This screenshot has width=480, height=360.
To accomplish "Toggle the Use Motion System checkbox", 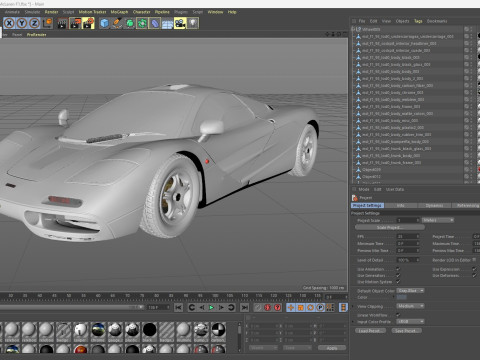I will click(x=398, y=282).
